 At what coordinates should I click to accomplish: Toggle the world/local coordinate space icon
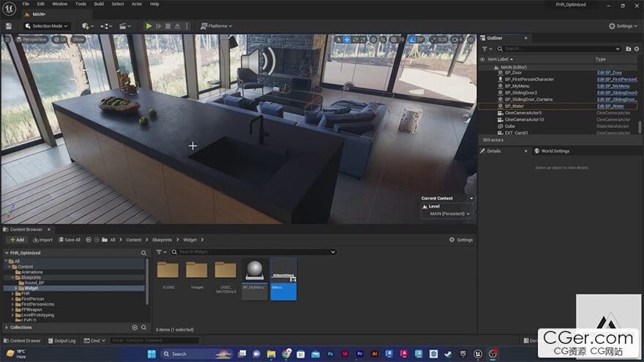pos(373,39)
